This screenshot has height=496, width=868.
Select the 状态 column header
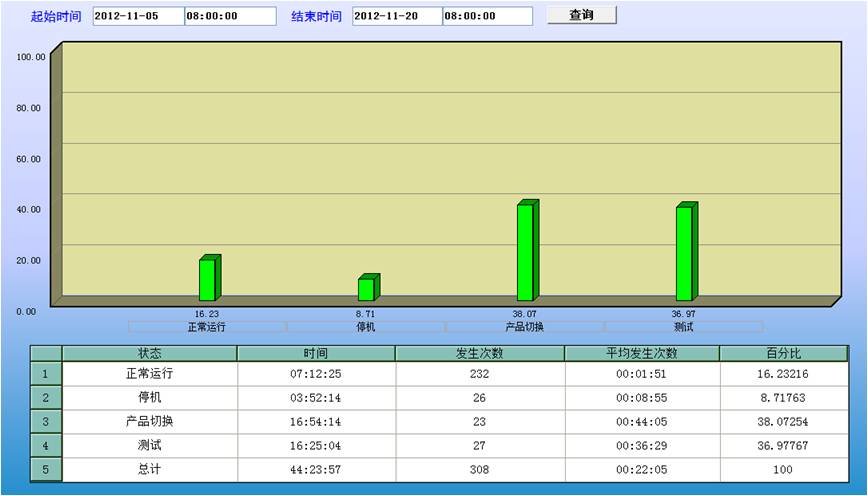click(149, 353)
